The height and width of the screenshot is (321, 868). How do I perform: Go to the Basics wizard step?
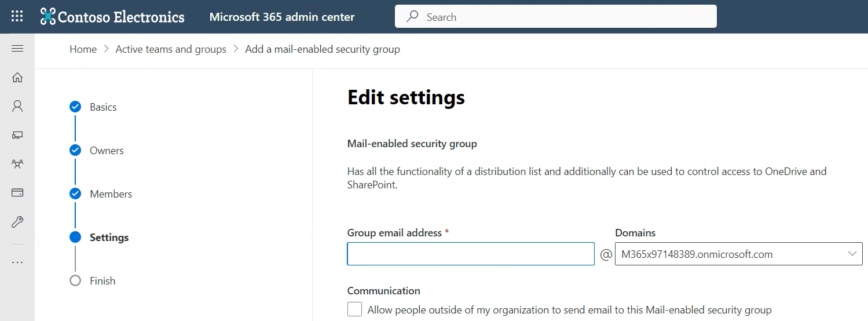click(103, 107)
